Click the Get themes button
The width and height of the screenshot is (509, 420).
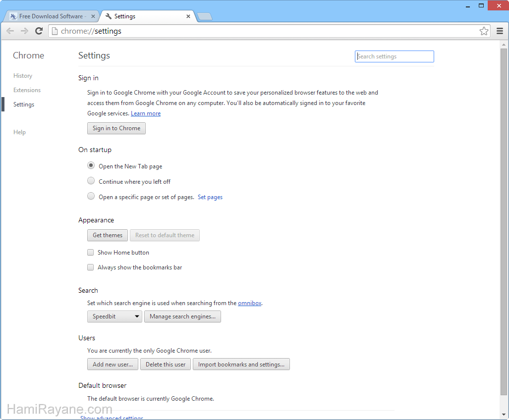[x=108, y=235]
